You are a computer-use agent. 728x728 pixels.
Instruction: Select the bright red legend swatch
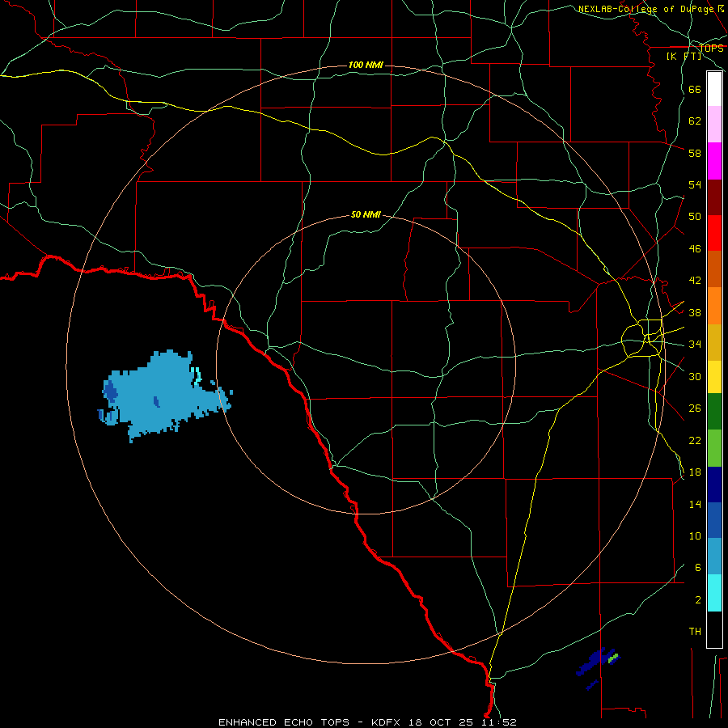(x=714, y=233)
